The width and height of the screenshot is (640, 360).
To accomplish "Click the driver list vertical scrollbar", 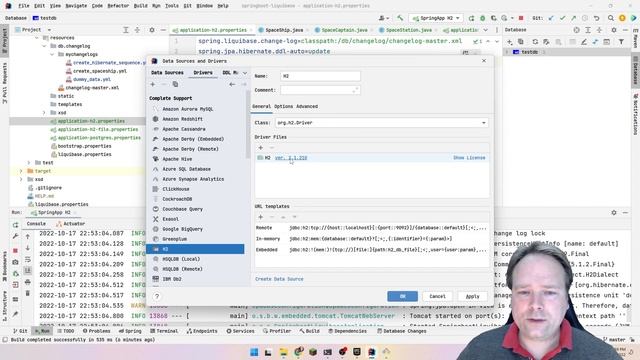I will (x=247, y=124).
